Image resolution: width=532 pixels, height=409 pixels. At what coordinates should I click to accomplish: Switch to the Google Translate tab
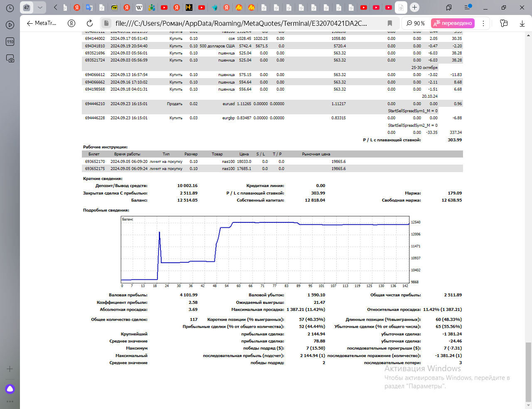89,7
